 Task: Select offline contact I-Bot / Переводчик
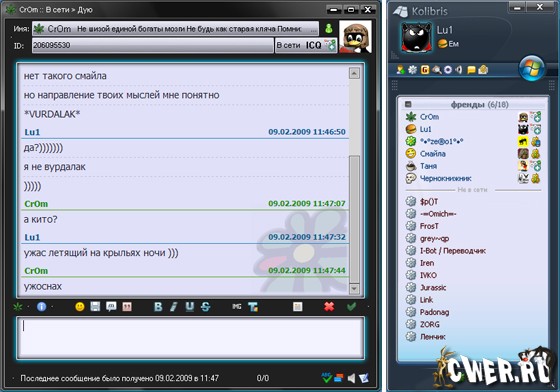click(473, 251)
